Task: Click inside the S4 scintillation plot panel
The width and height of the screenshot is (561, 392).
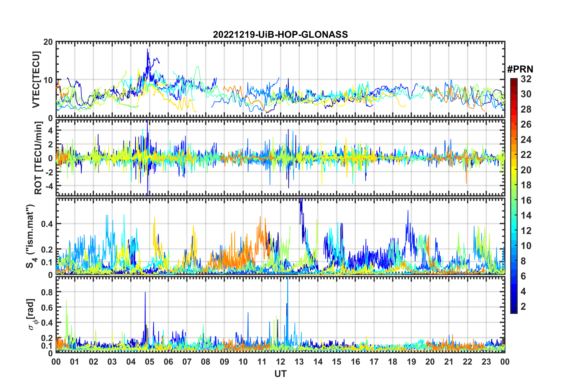Action: point(280,236)
